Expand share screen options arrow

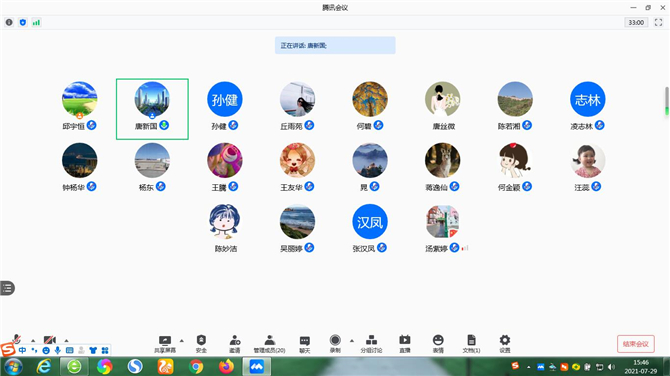point(182,341)
